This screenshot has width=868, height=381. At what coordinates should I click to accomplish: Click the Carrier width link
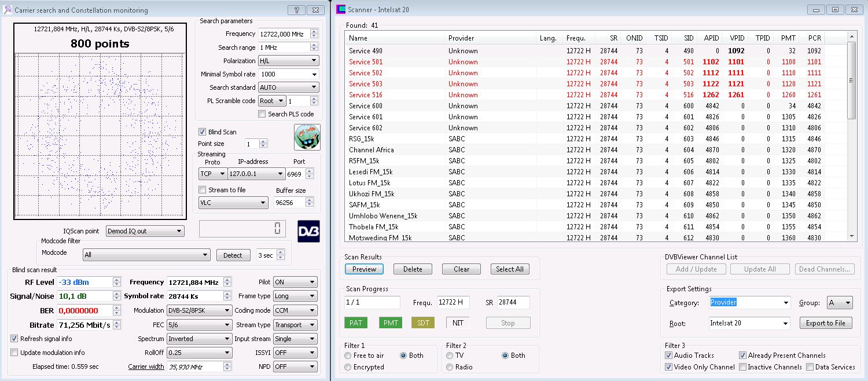146,367
